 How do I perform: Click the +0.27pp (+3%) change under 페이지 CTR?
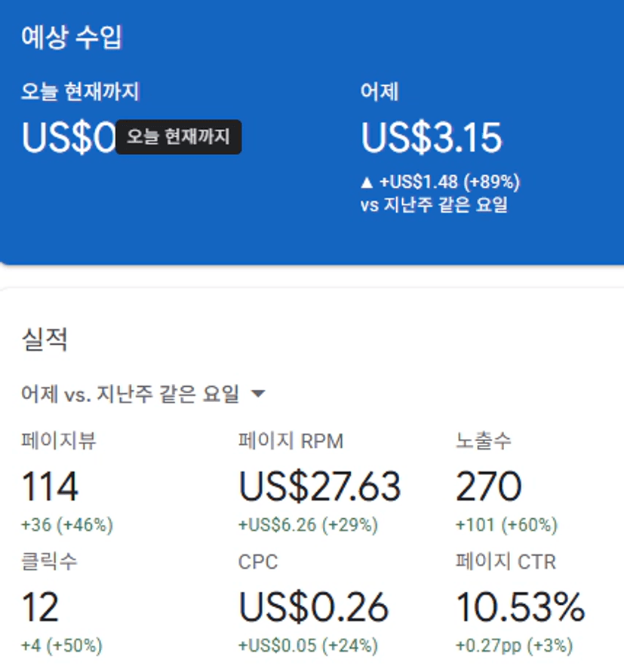point(514,646)
